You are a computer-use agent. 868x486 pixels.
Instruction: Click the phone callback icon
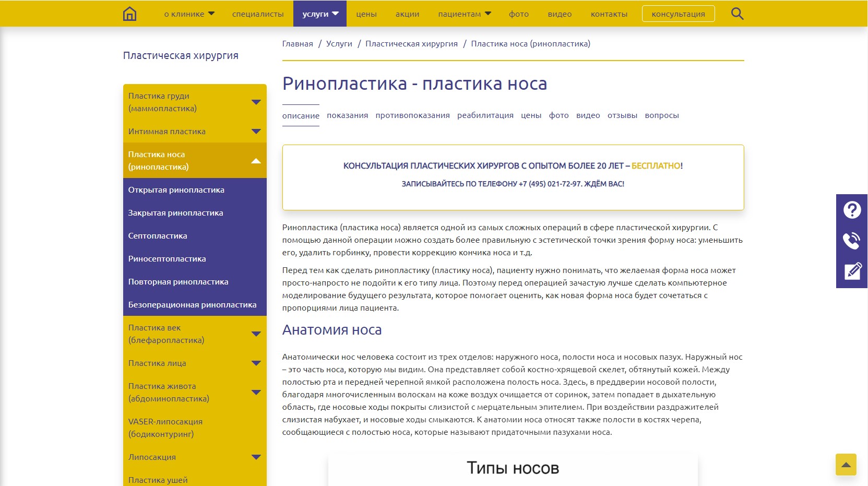point(852,241)
